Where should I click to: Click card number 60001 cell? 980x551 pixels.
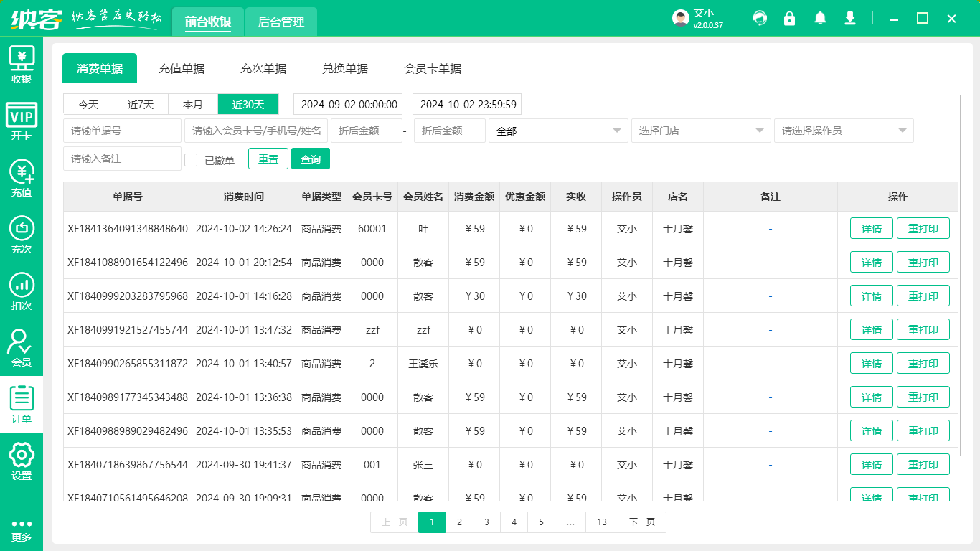tap(372, 229)
